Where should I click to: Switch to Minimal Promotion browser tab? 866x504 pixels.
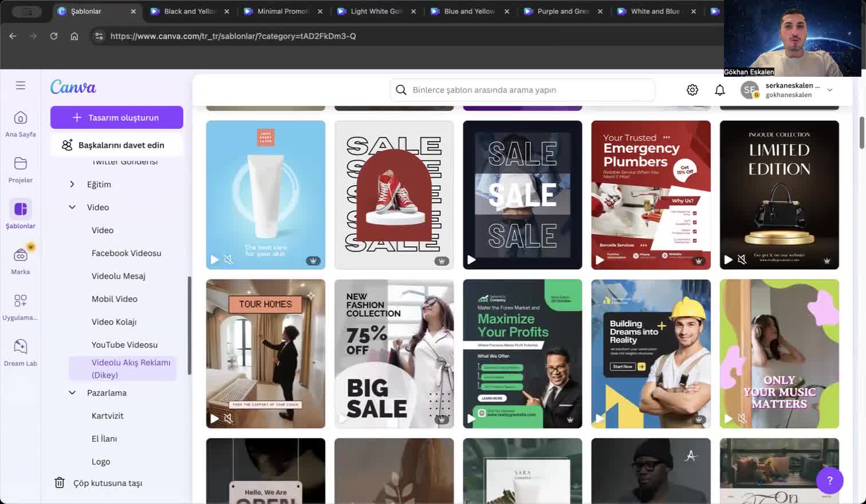pos(283,11)
